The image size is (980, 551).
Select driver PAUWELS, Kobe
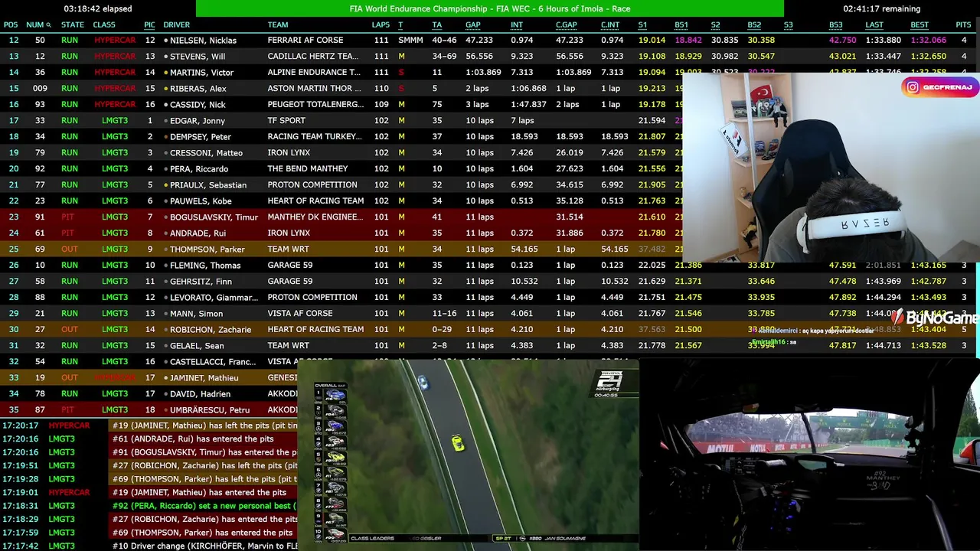click(x=201, y=201)
